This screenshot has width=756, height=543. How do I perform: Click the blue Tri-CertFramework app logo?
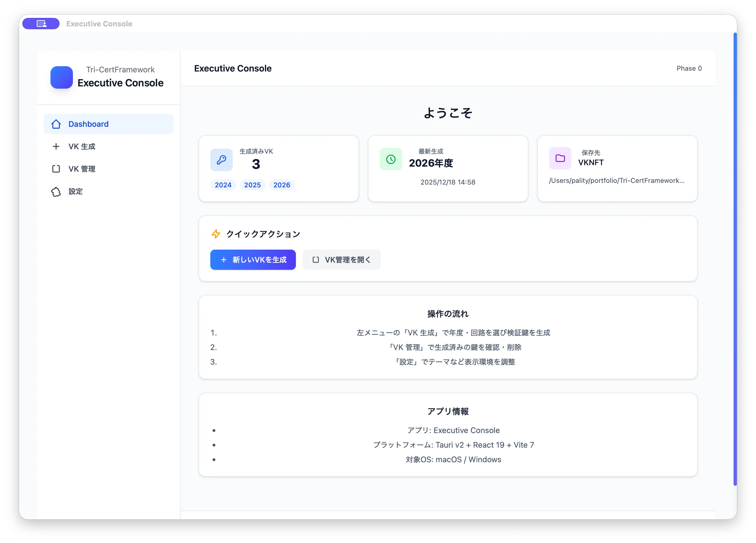pyautogui.click(x=62, y=77)
